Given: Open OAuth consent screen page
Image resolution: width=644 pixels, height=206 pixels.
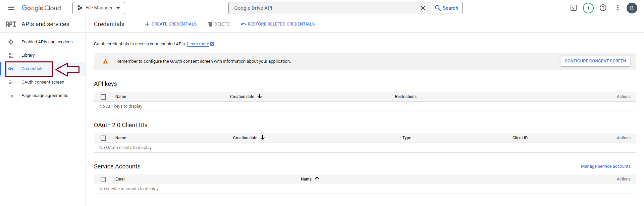Looking at the screenshot, I should point(43,82).
